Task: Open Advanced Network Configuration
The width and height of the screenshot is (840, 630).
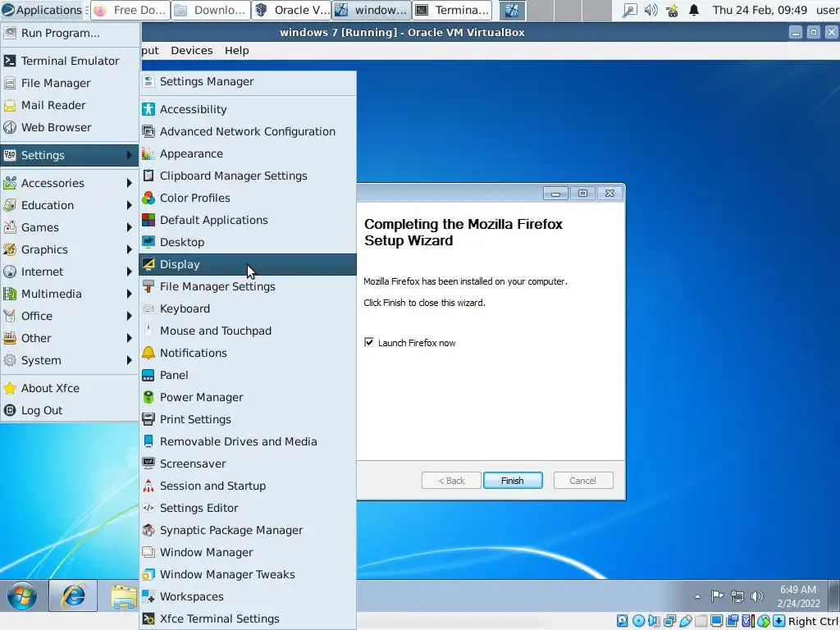Action: pos(248,131)
